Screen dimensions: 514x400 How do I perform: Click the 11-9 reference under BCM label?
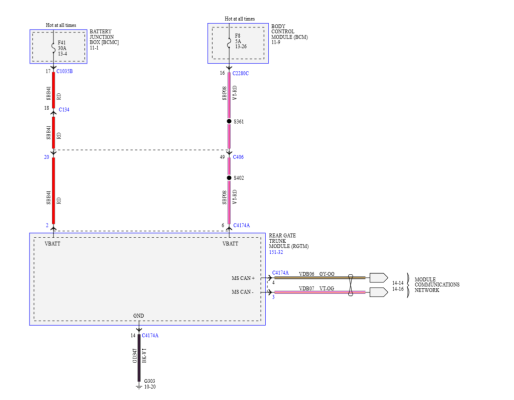(276, 42)
